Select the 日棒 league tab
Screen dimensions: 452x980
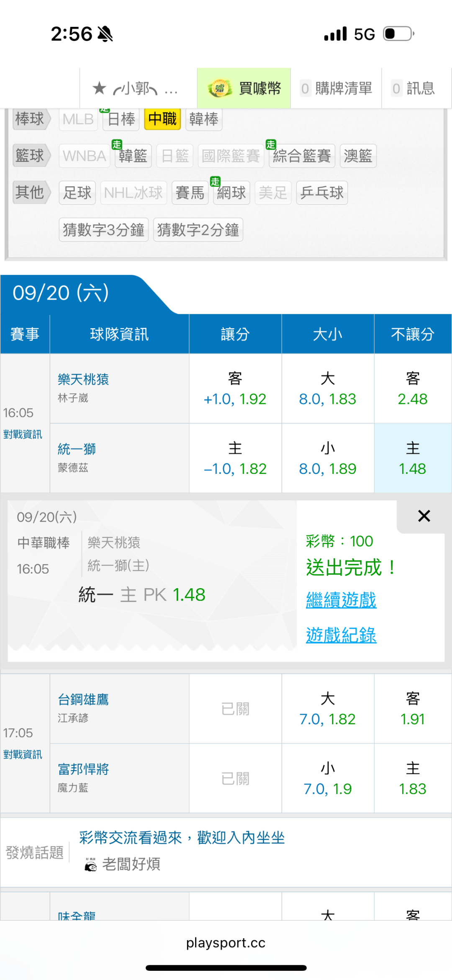coord(121,119)
